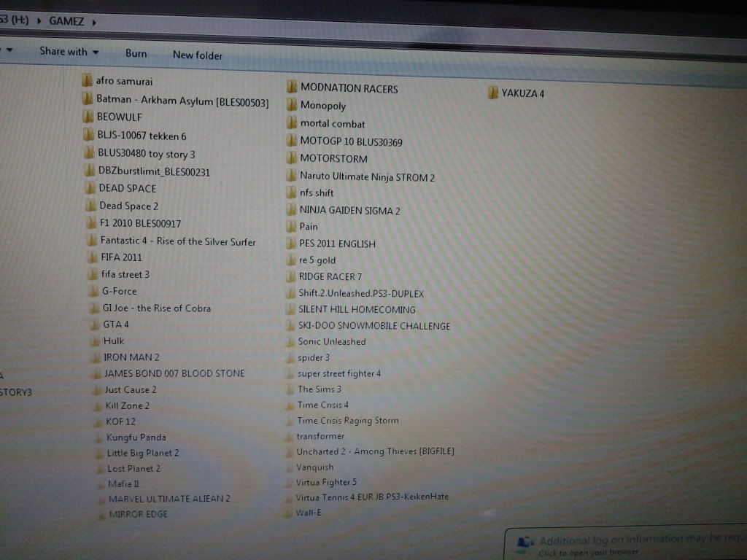Click the mortal combat folder icon
The width and height of the screenshot is (747, 560).
[x=292, y=122]
